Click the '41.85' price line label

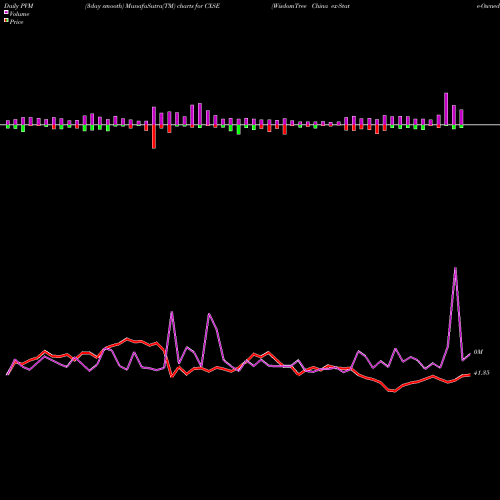tap(482, 373)
